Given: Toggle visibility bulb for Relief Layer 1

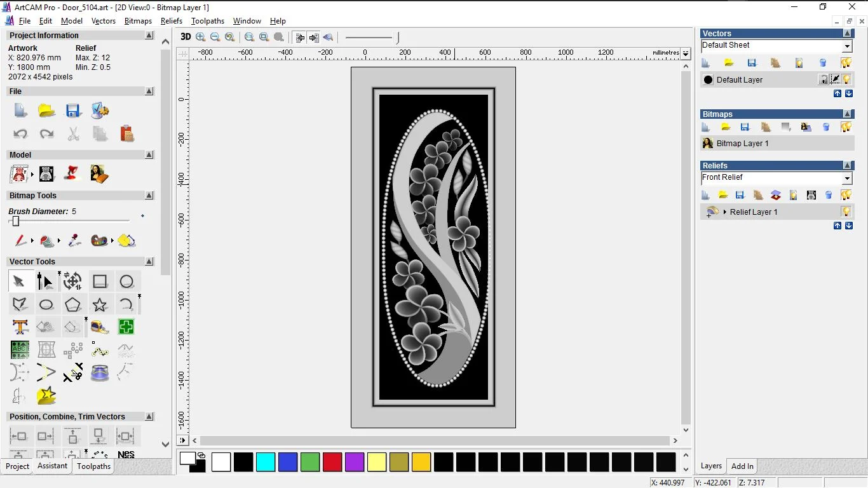Looking at the screenshot, I should pyautogui.click(x=846, y=212).
